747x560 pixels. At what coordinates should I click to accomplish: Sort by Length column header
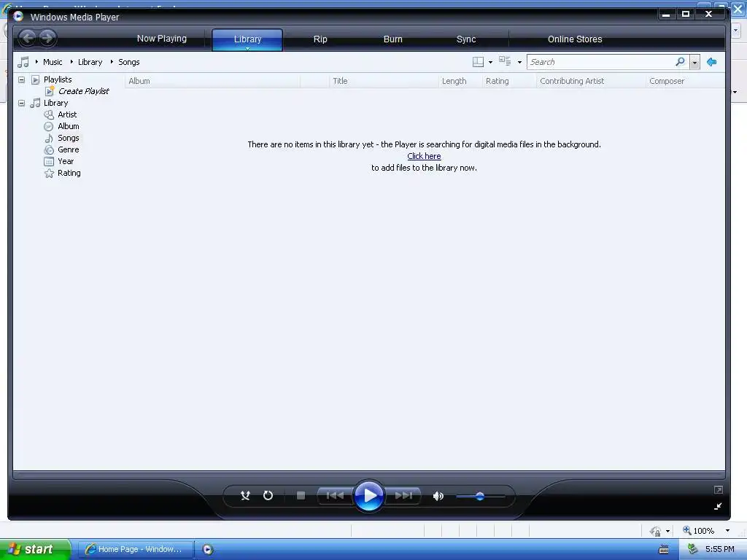click(460, 81)
